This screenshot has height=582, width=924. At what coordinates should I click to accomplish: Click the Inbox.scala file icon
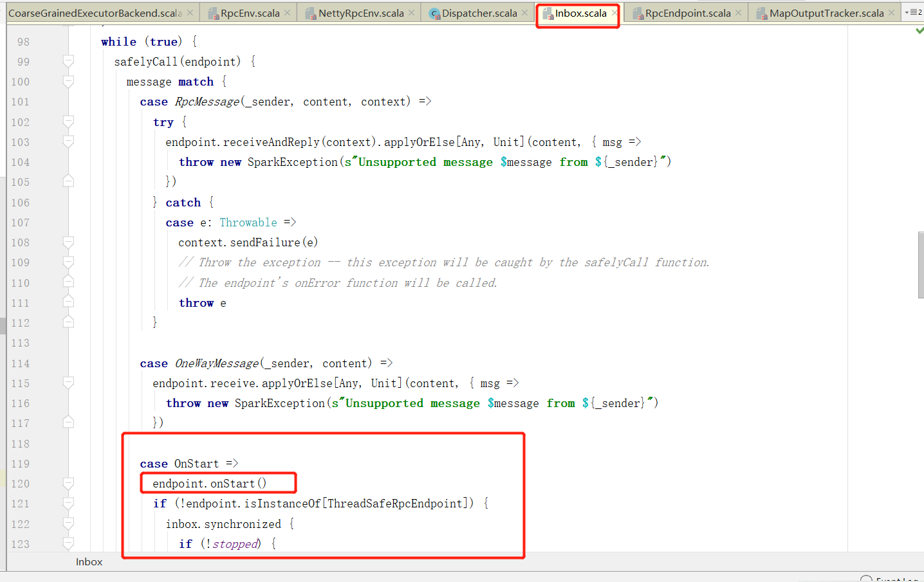pos(548,14)
